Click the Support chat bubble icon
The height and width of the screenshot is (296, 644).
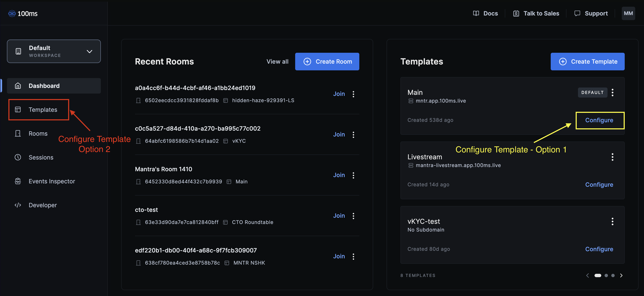(577, 13)
